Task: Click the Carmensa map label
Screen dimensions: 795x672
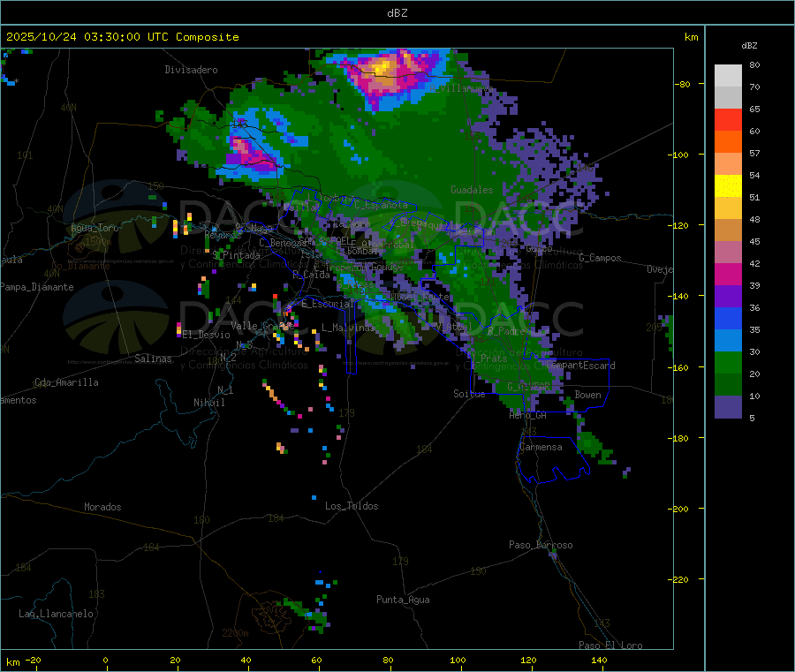Action: pos(541,447)
